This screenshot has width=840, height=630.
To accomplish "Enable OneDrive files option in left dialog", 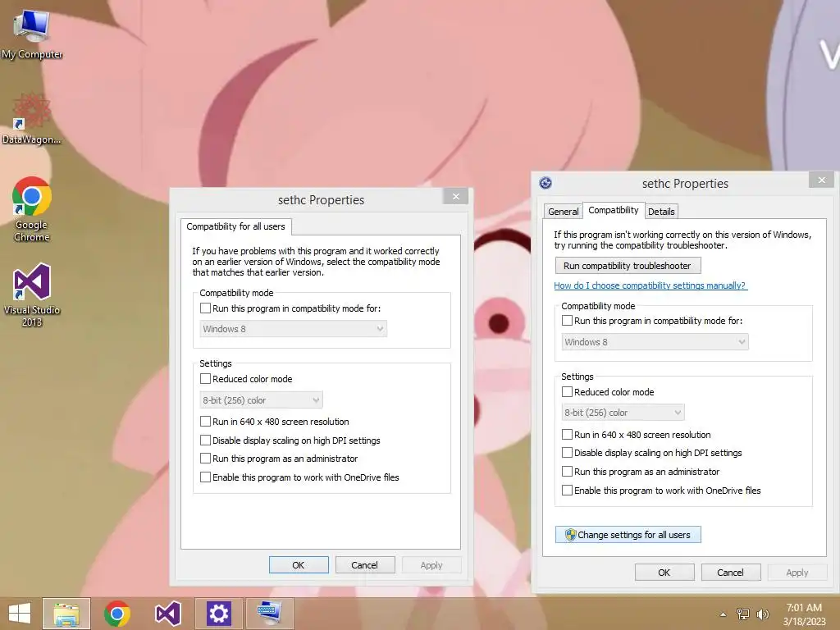I will click(205, 477).
